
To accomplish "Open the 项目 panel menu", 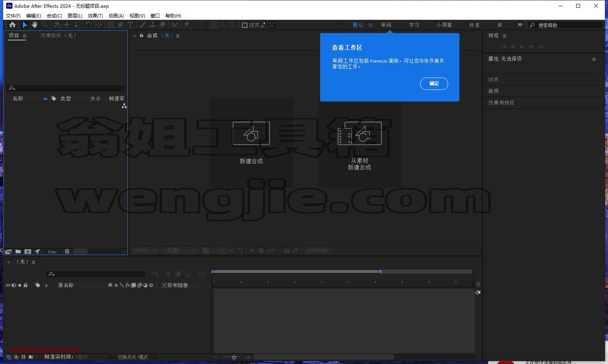I will point(25,36).
